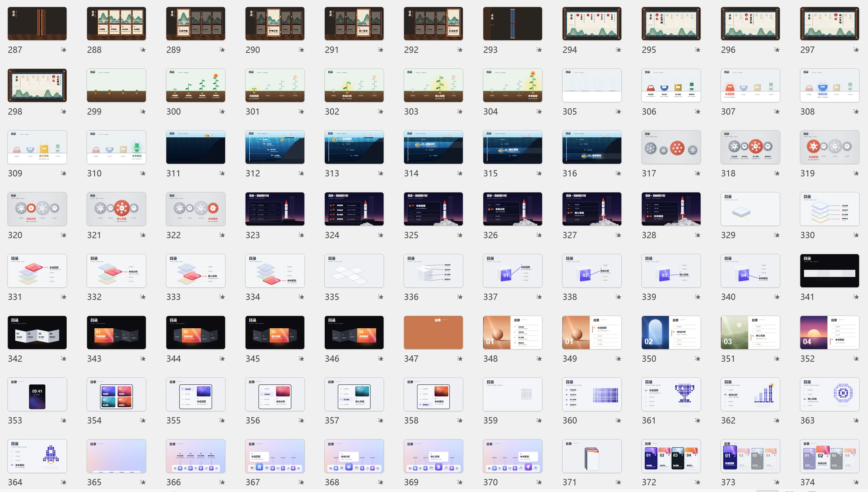Screen dimensions: 868x492
Task: Click the slide number label 345
Action: pos(253,359)
